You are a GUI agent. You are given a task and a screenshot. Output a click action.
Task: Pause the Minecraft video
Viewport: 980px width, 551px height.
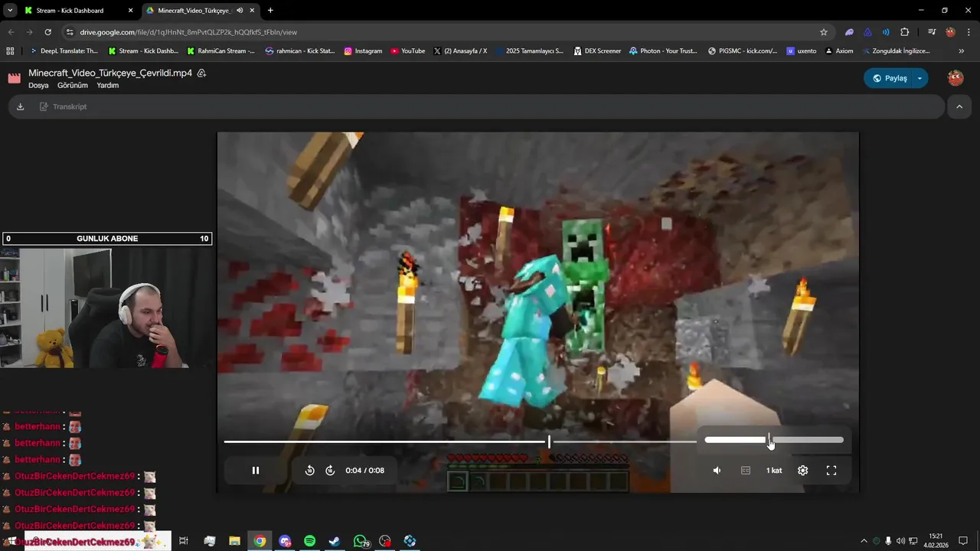click(256, 471)
